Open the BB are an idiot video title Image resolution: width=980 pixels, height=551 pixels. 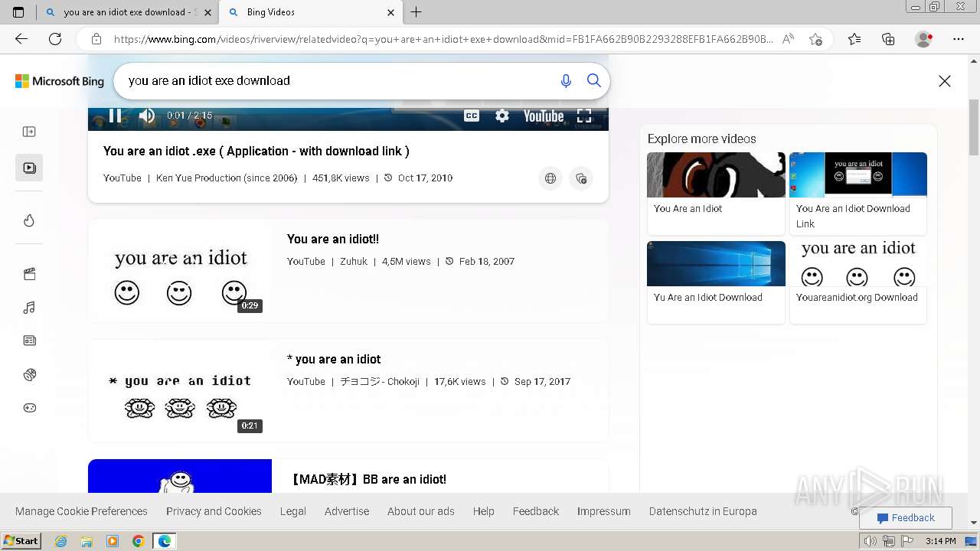pos(367,479)
